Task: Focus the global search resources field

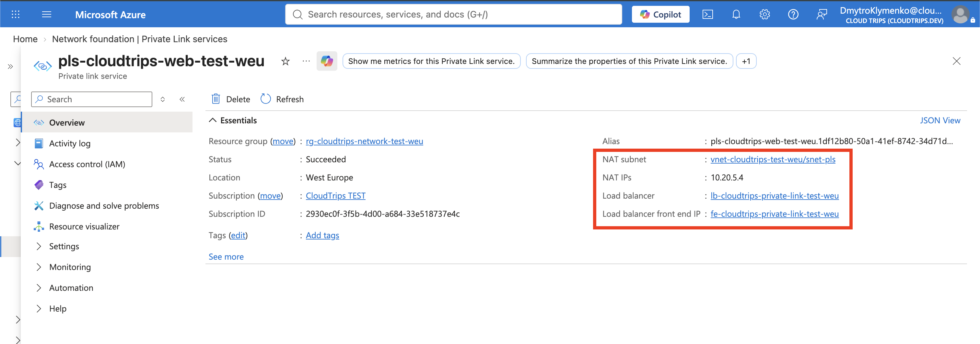Action: [x=453, y=15]
